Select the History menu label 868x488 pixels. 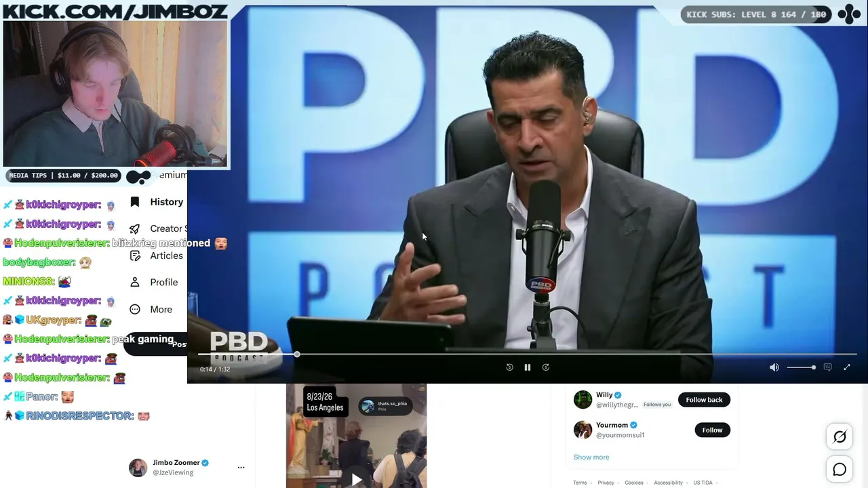click(x=167, y=202)
